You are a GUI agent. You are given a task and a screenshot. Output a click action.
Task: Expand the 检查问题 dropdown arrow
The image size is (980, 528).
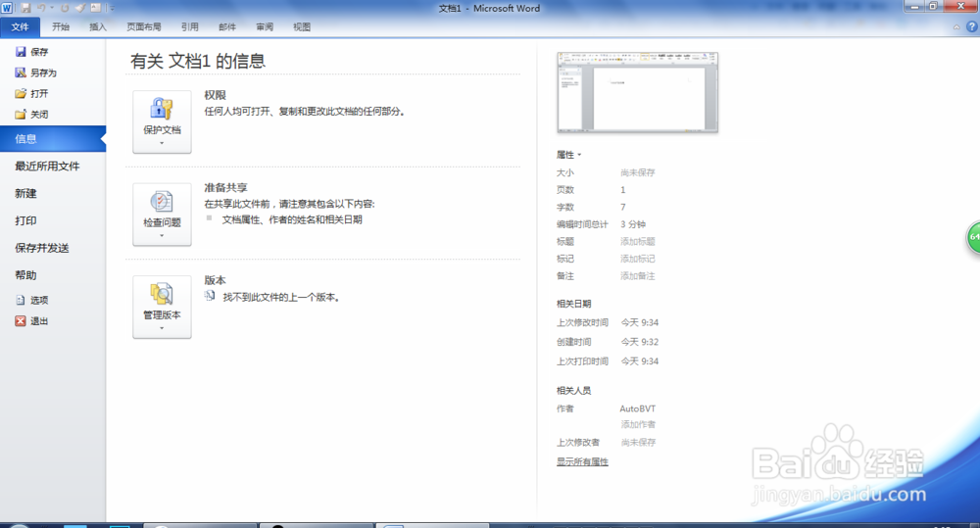[x=162, y=235]
